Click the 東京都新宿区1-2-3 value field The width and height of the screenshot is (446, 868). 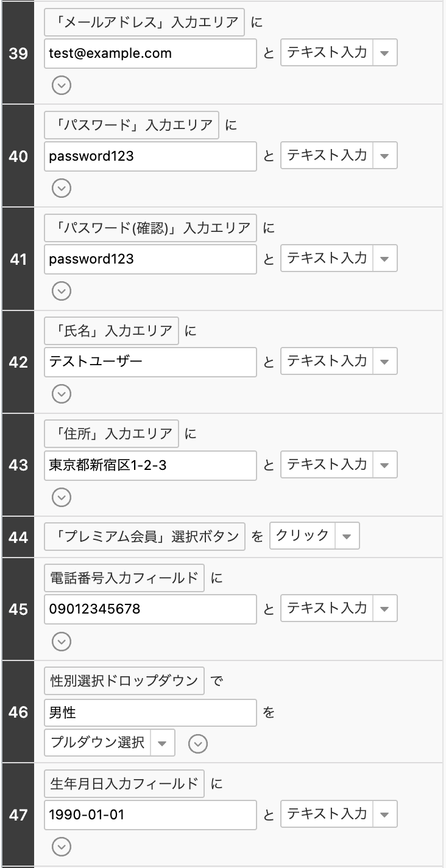(150, 466)
